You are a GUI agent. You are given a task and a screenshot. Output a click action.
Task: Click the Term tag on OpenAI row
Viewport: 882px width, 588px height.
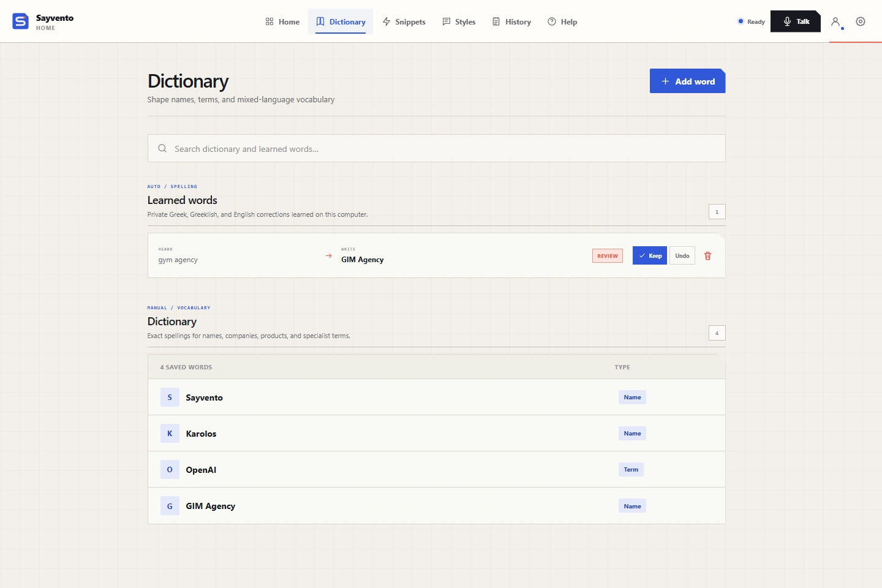631,470
